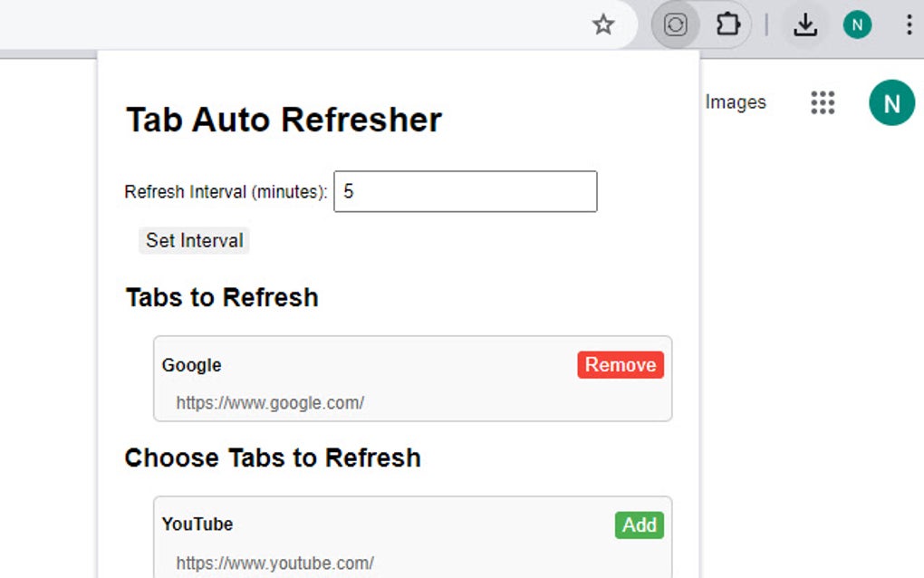The image size is (924, 578).
Task: Click the Tabs to Refresh heading
Action: pyautogui.click(x=221, y=297)
